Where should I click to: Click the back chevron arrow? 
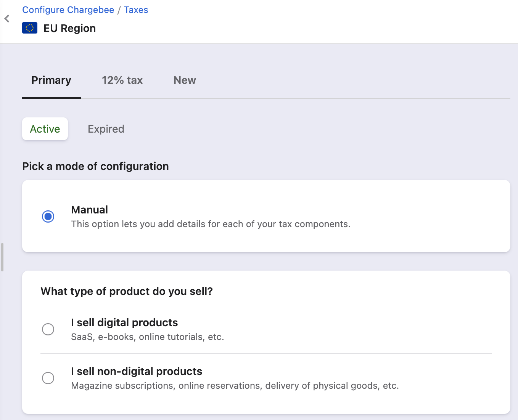[7, 19]
